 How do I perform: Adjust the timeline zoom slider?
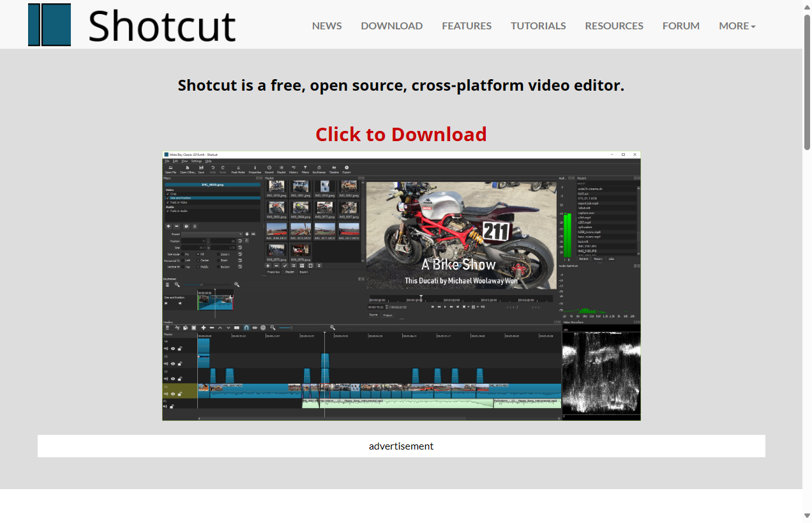pos(292,327)
